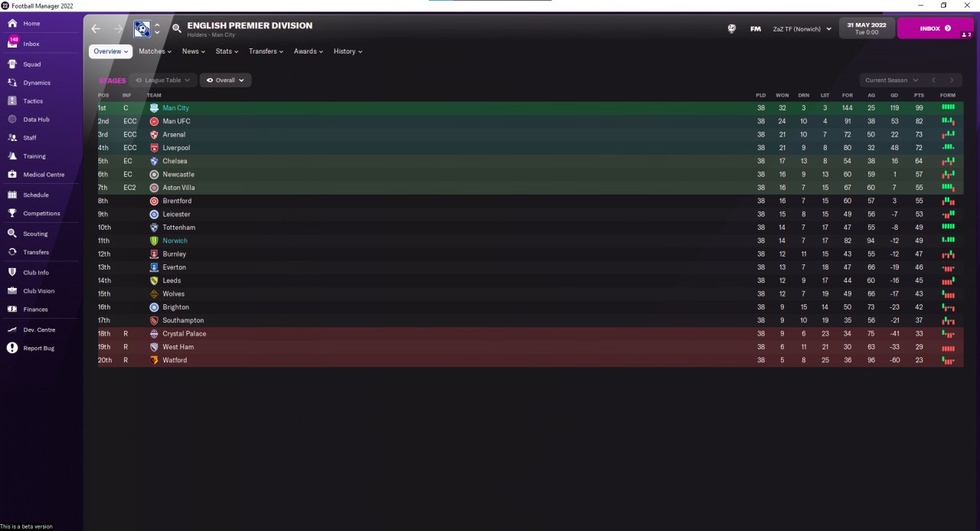Open the Tactics sidebar icon
This screenshot has height=531, width=980.
point(12,101)
